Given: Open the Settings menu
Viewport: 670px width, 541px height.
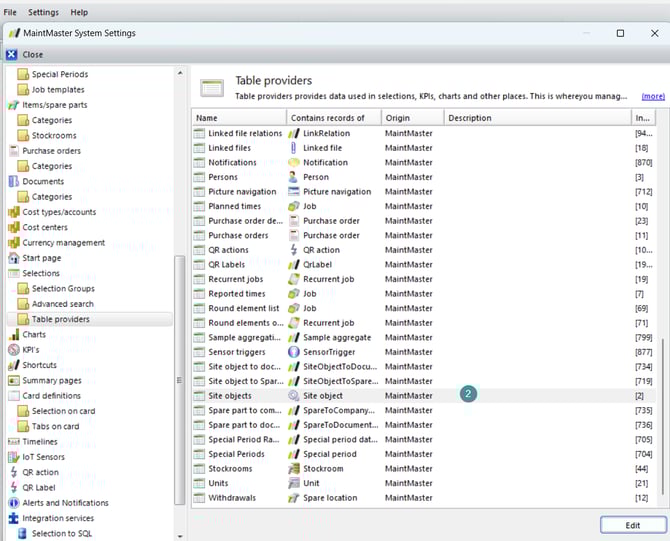Looking at the screenshot, I should click(43, 12).
